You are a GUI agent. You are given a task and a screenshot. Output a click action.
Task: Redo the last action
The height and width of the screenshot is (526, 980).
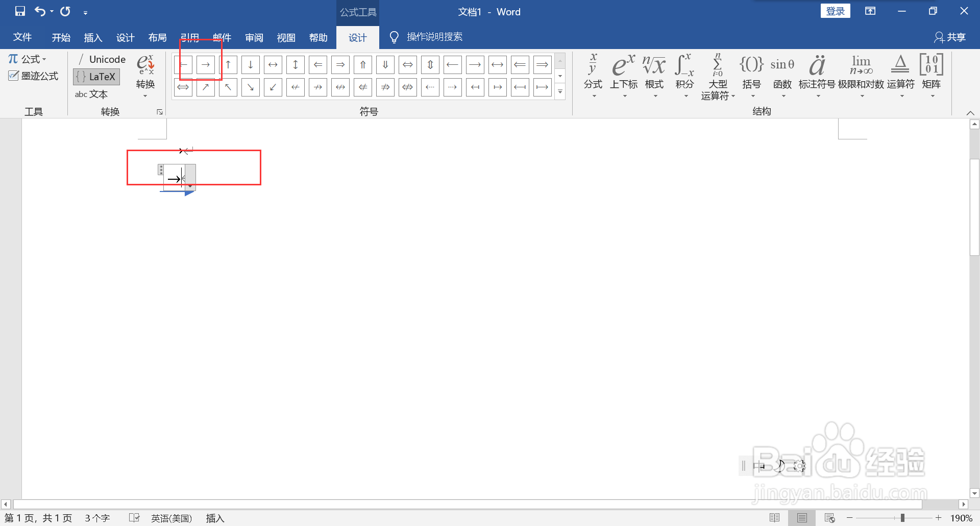point(65,11)
